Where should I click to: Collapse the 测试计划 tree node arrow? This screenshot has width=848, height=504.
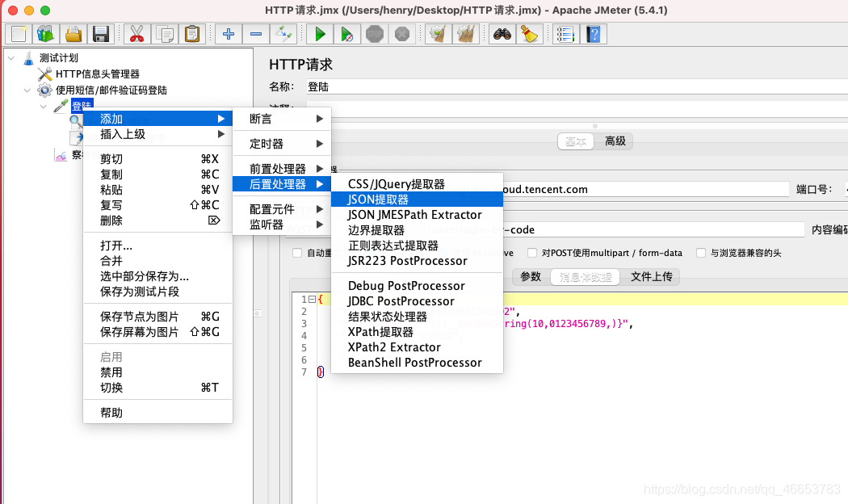click(x=10, y=58)
